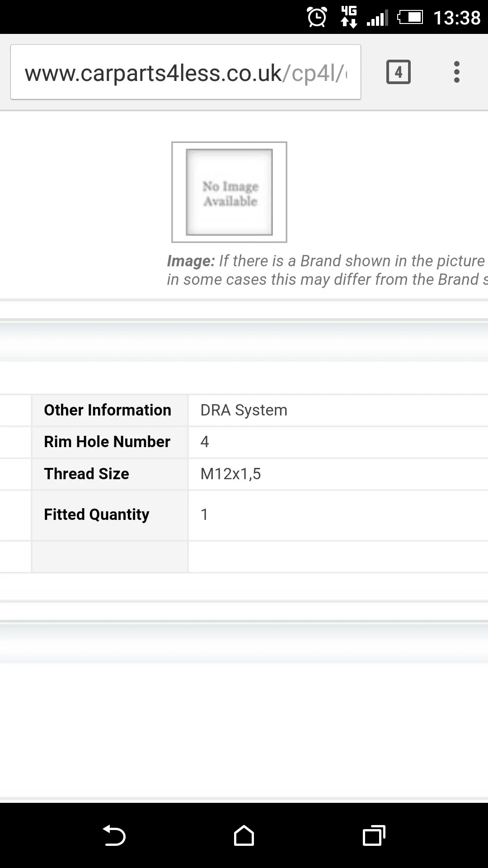Open the Chrome three-dot overflow menu
The image size is (488, 868).
[456, 72]
